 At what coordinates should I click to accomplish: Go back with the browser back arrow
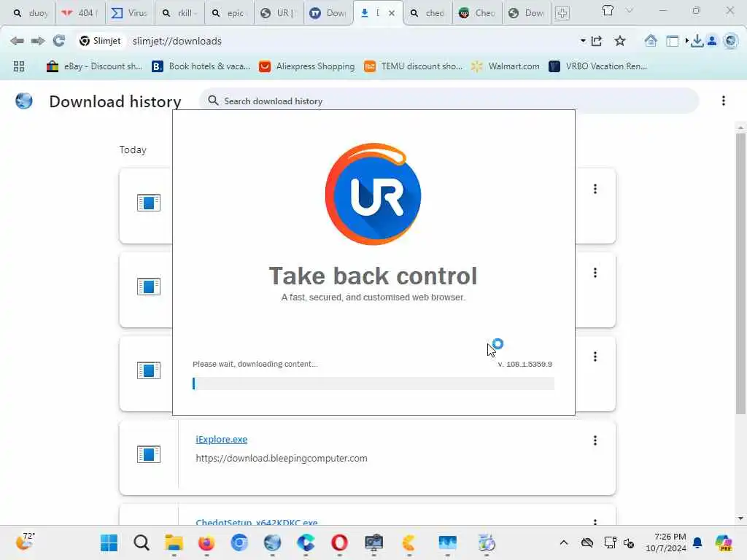18,41
